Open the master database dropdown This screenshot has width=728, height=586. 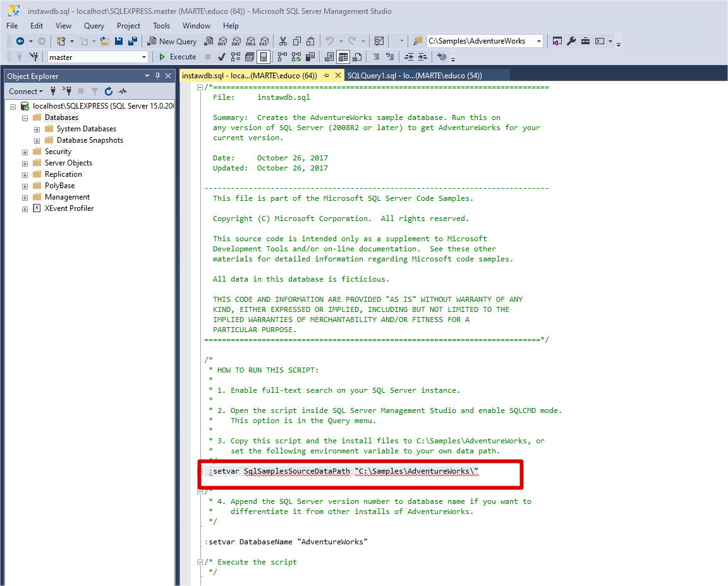144,57
